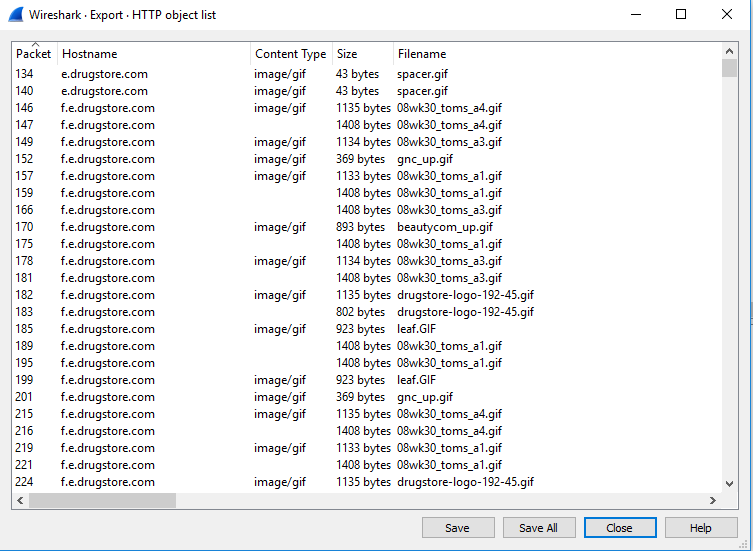Screen dimensions: 753x551
Task: Select packet 215 08wk30_toms_a4.gif row
Action: tap(366, 414)
